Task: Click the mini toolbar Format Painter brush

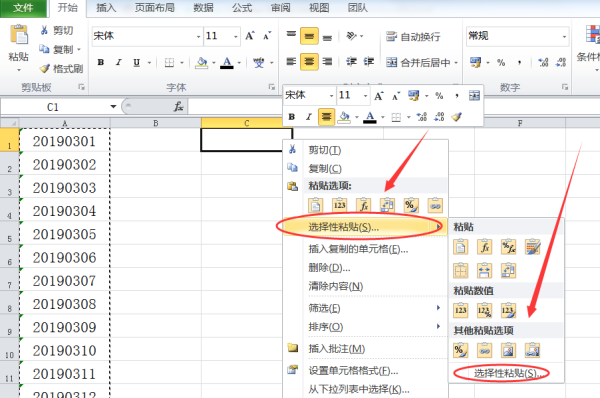Action: click(457, 117)
